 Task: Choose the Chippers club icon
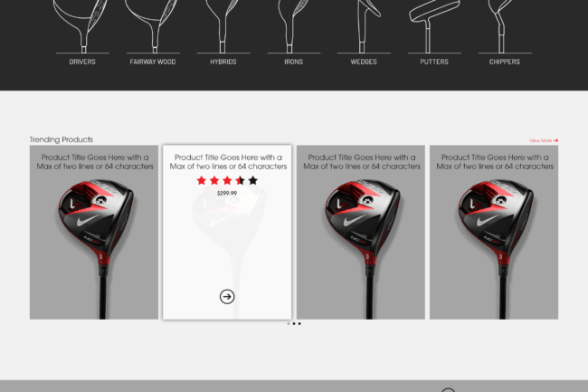pos(505,26)
